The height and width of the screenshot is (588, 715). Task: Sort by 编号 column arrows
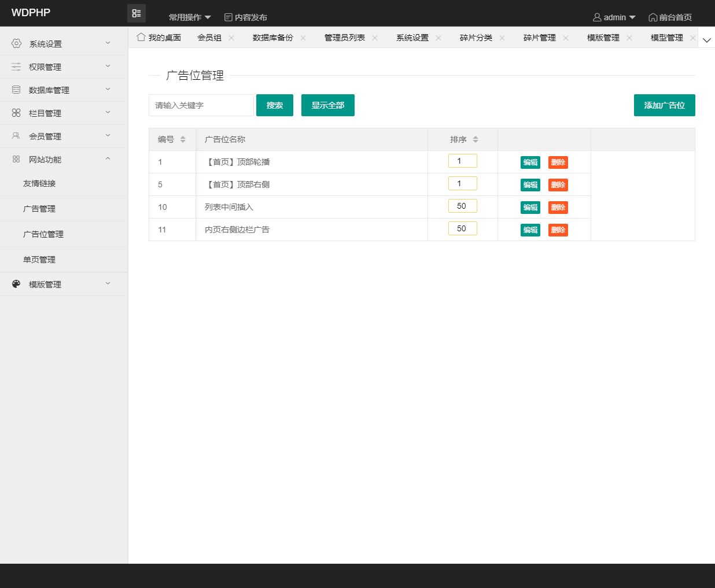pyautogui.click(x=183, y=139)
